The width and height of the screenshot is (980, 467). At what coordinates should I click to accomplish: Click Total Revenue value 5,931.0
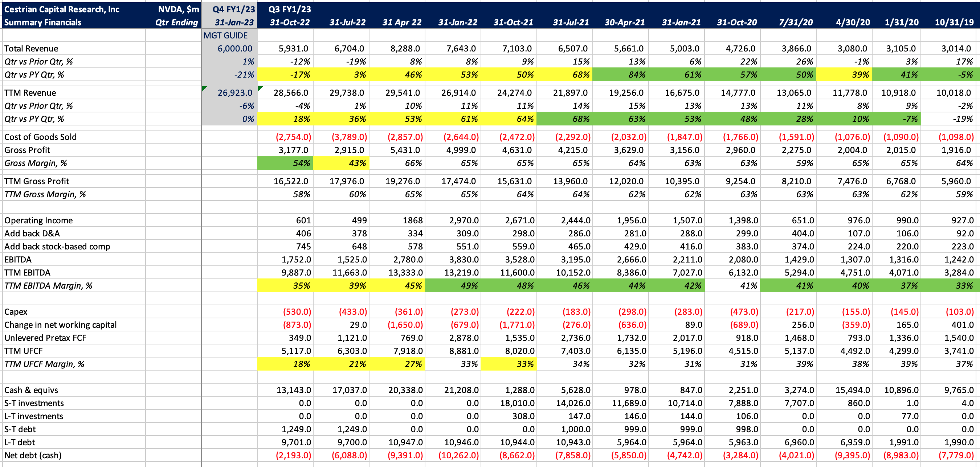[x=293, y=49]
